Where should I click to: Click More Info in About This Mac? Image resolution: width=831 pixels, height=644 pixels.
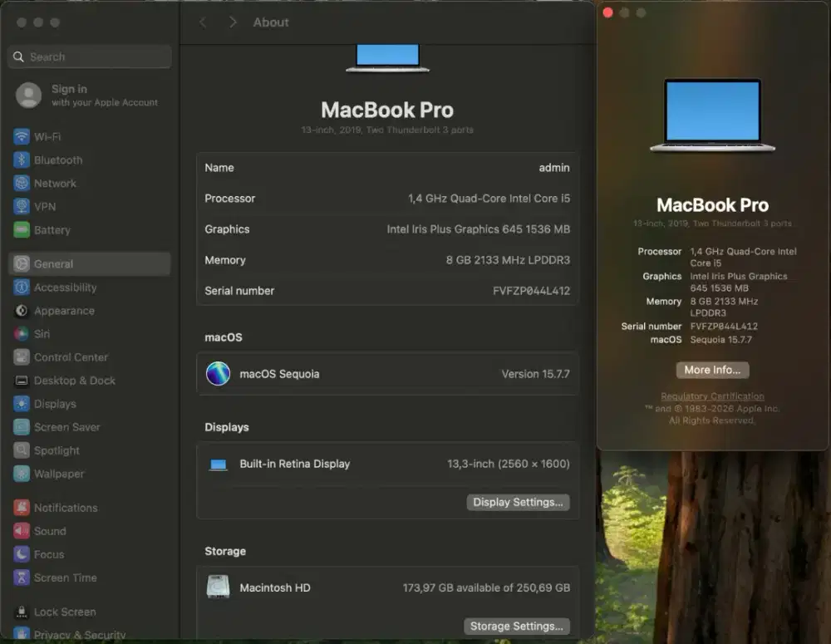pos(712,370)
